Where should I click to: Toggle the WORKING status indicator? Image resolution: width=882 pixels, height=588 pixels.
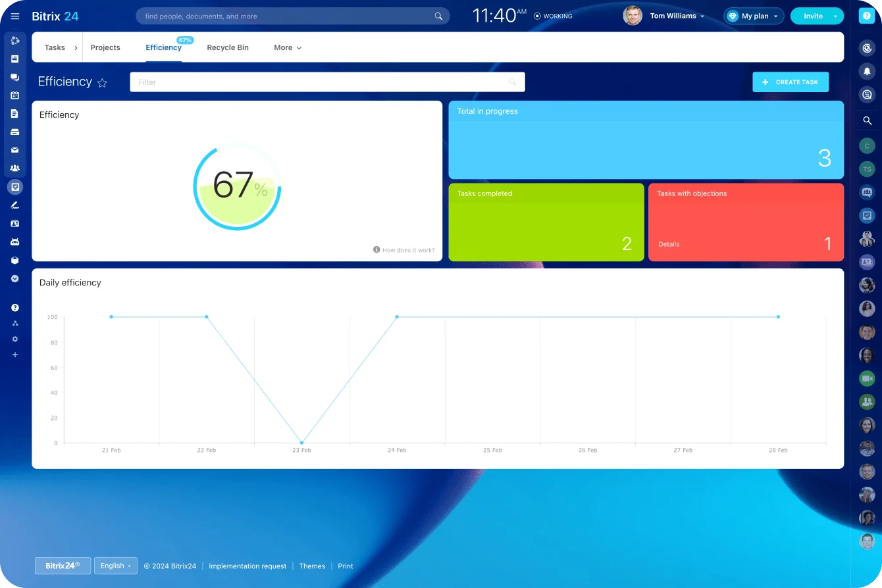pos(553,16)
